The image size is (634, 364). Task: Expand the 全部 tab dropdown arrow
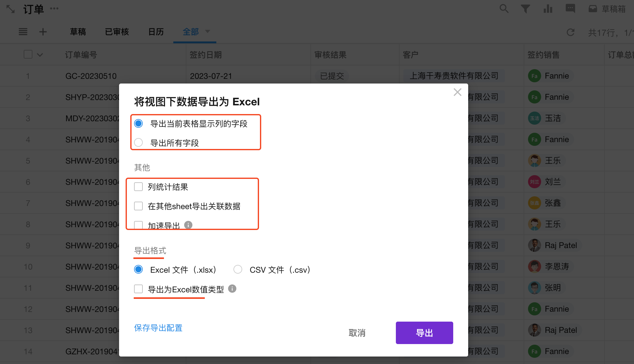[208, 31]
